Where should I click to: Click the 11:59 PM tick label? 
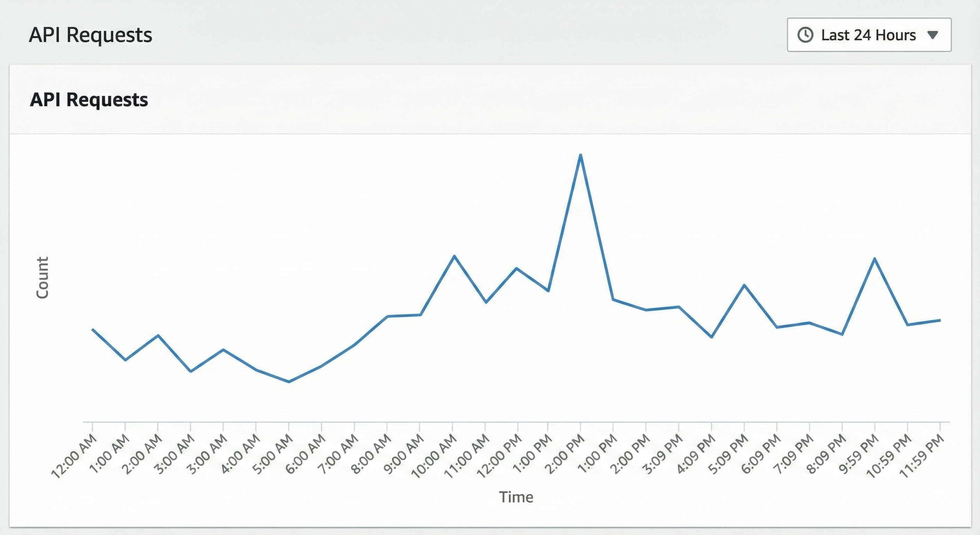coord(923,456)
